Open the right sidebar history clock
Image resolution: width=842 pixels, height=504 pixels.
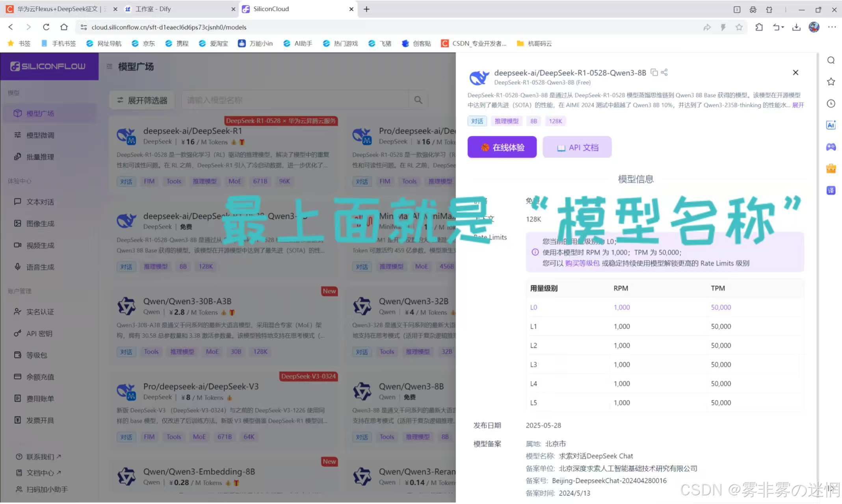click(x=831, y=104)
